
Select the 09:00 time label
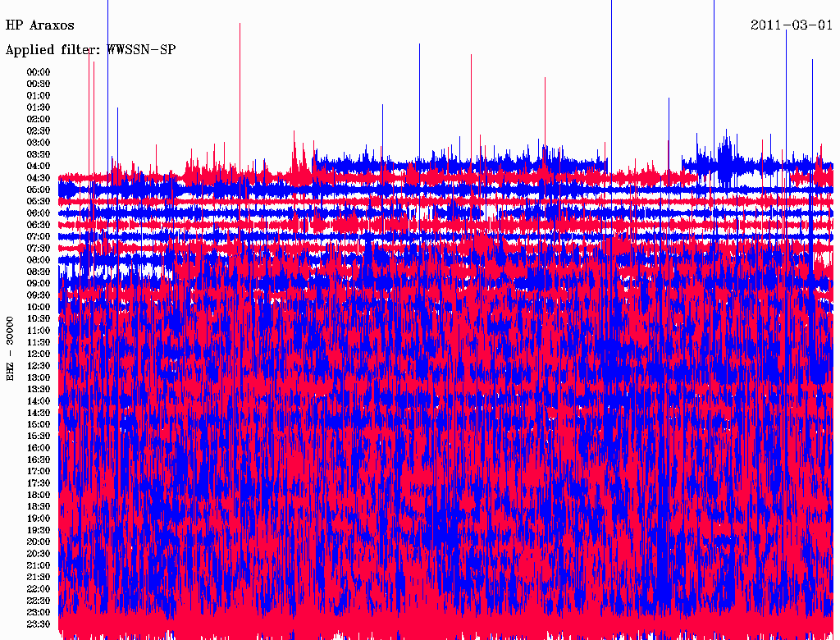[x=39, y=284]
